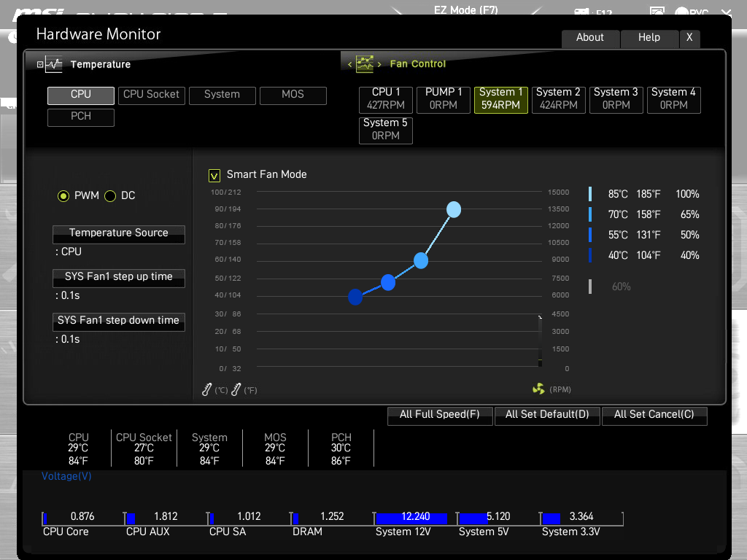Click the System 5V voltage bar
This screenshot has width=747, height=560.
coord(473,518)
